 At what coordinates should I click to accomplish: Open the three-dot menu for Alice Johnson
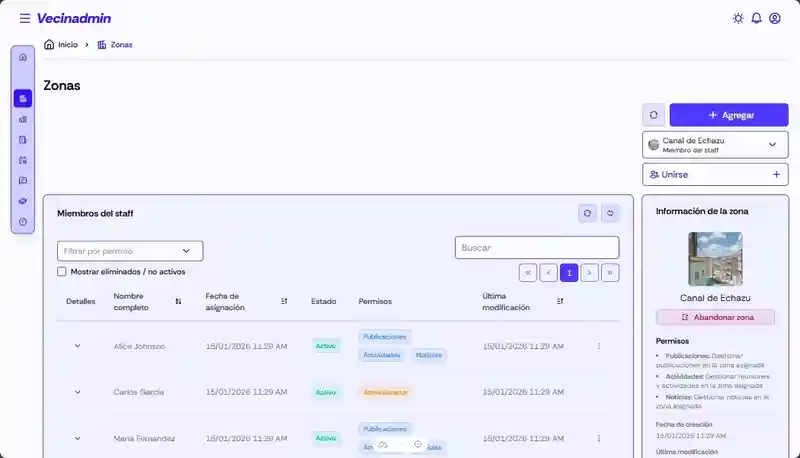(x=599, y=346)
